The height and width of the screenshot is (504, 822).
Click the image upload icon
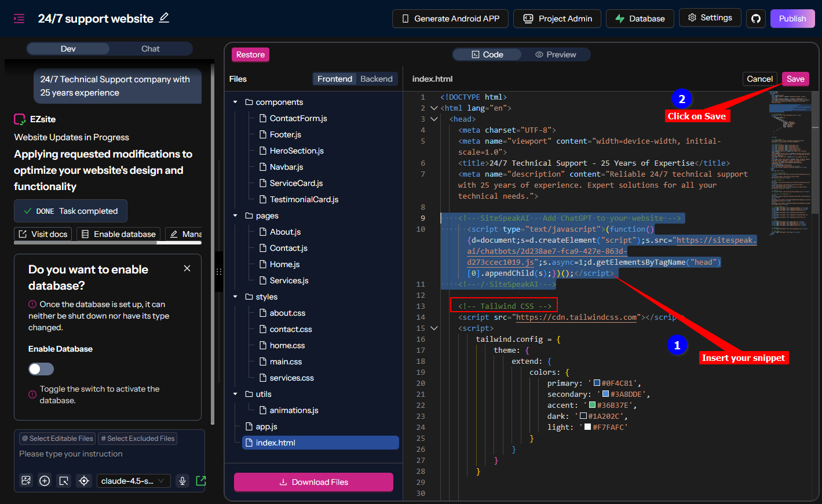26,480
